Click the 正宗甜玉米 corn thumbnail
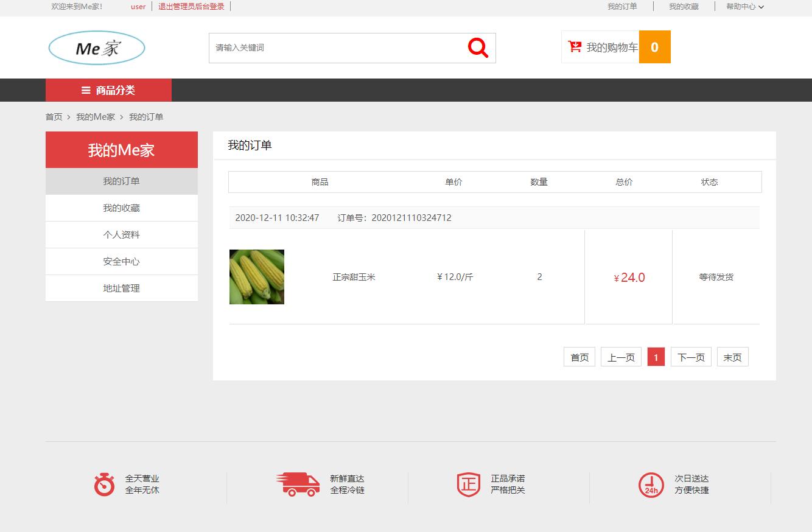This screenshot has width=812, height=532. pos(256,276)
